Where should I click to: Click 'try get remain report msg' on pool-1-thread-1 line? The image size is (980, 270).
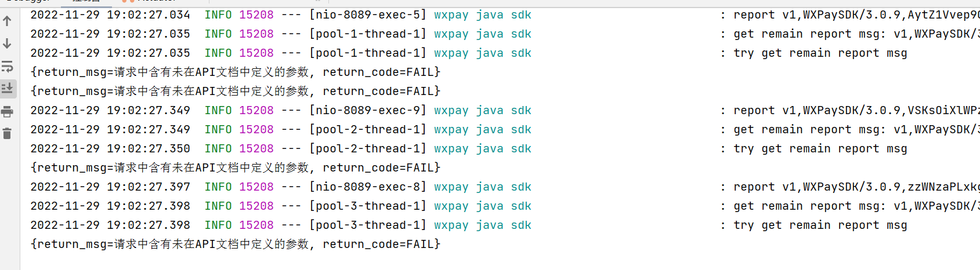(x=820, y=53)
